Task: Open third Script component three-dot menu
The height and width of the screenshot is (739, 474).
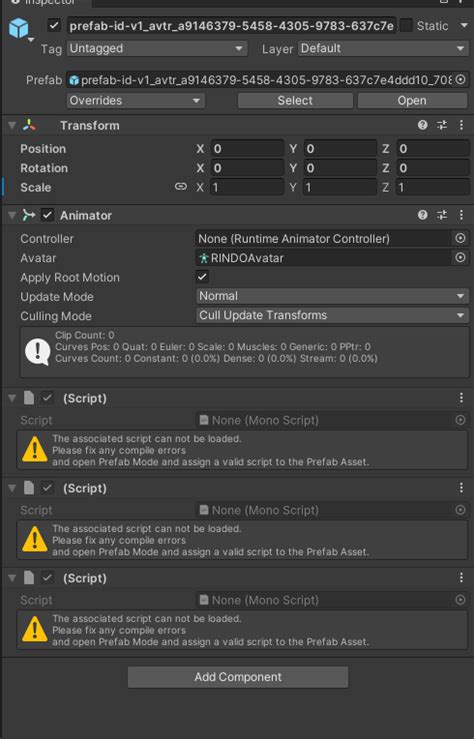Action: (x=461, y=578)
